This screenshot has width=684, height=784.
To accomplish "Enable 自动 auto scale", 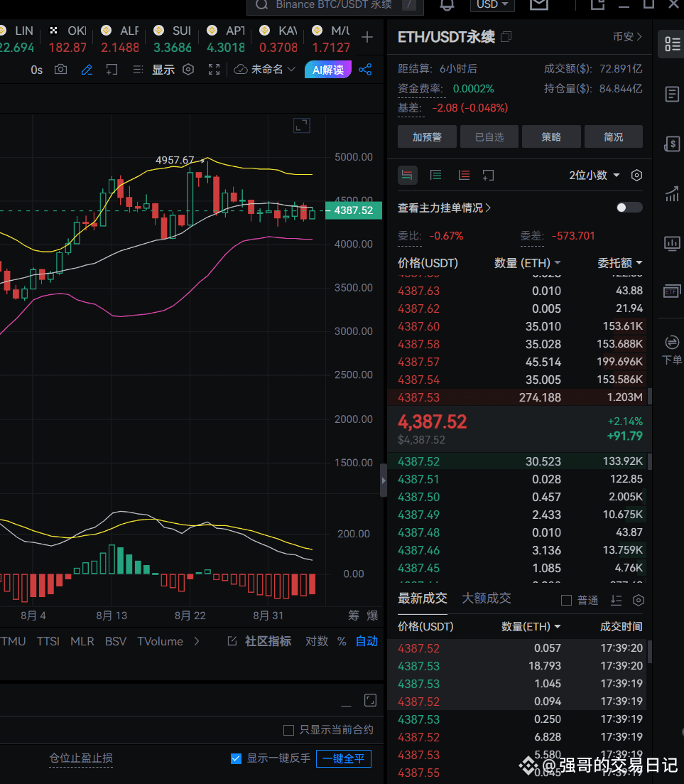I will (367, 641).
